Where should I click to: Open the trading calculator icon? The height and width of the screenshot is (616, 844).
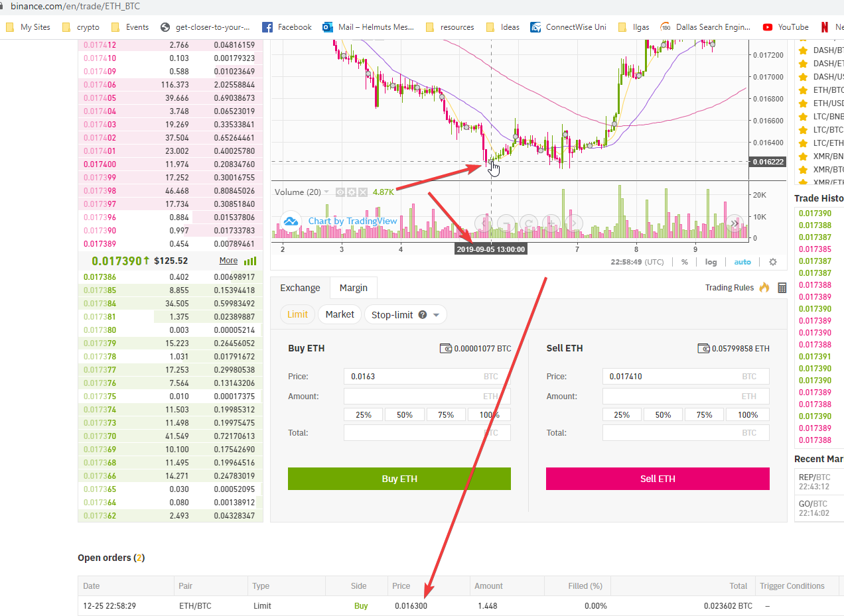pos(782,288)
